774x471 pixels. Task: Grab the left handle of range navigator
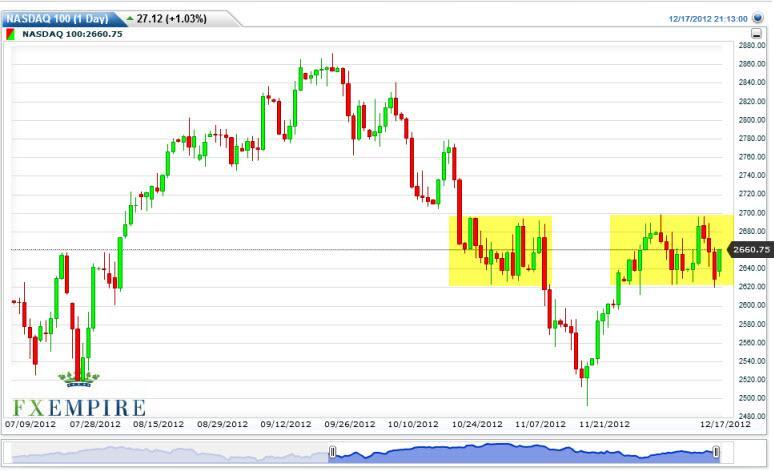click(331, 454)
